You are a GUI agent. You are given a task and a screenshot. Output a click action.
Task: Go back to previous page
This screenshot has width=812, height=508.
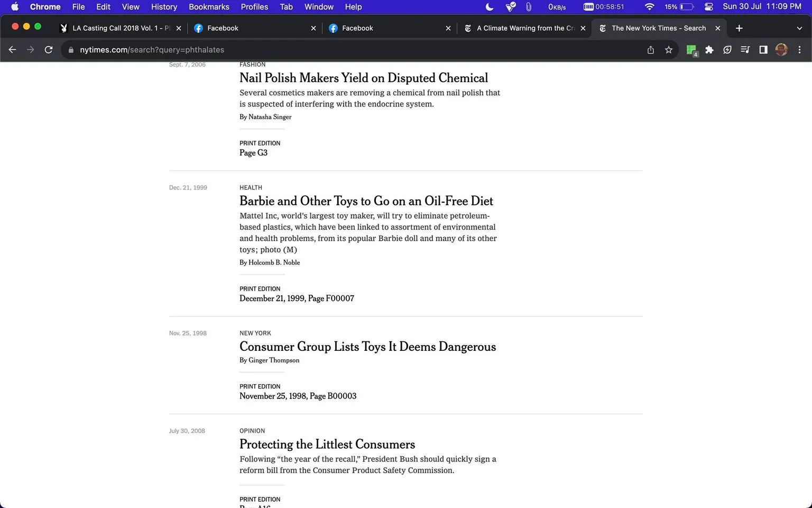(x=13, y=50)
